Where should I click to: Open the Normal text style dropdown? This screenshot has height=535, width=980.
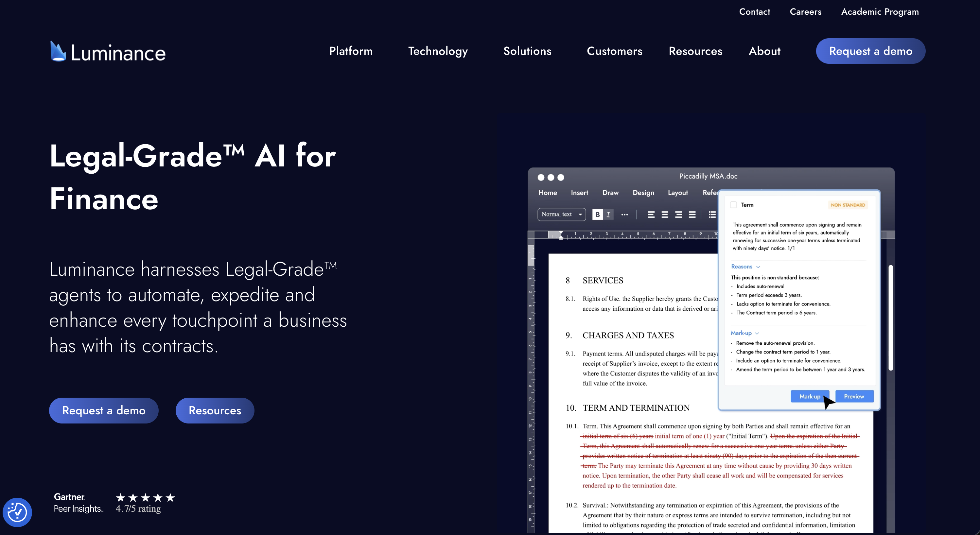click(562, 215)
